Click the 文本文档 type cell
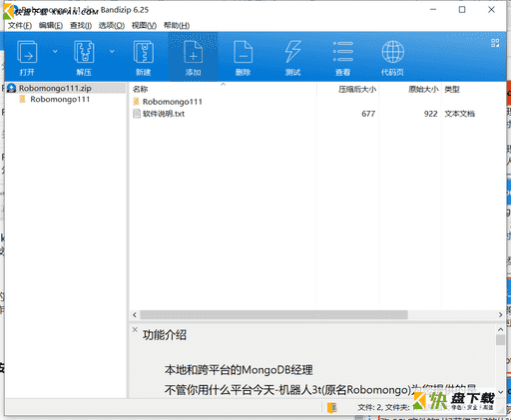 click(460, 114)
